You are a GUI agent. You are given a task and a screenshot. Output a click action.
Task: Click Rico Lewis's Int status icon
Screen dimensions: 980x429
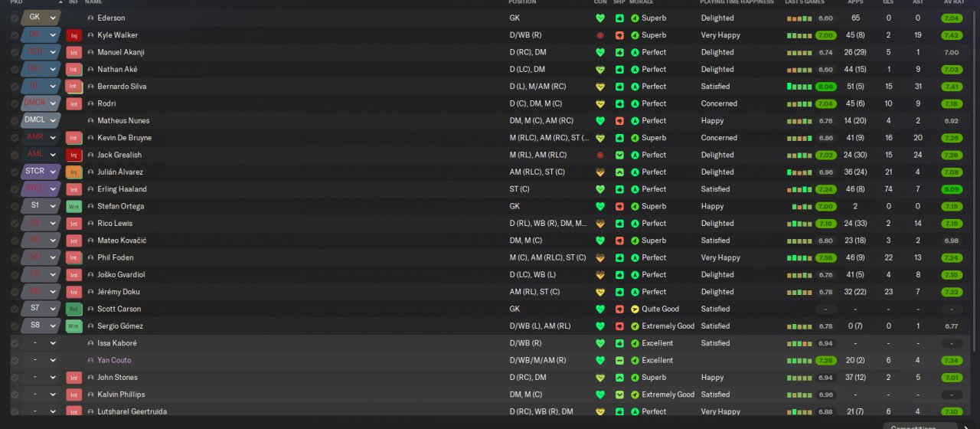click(73, 223)
